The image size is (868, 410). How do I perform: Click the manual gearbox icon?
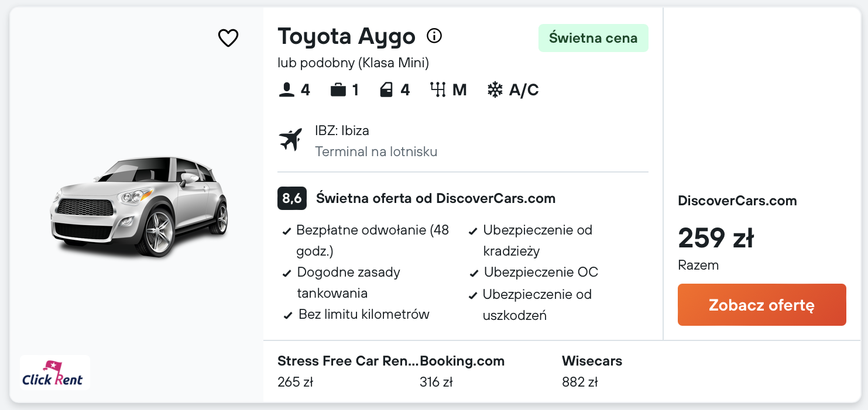438,90
